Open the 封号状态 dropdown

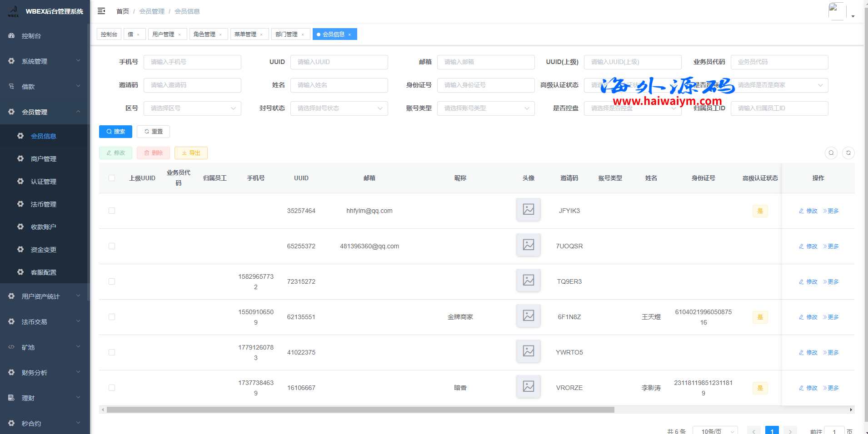(339, 108)
